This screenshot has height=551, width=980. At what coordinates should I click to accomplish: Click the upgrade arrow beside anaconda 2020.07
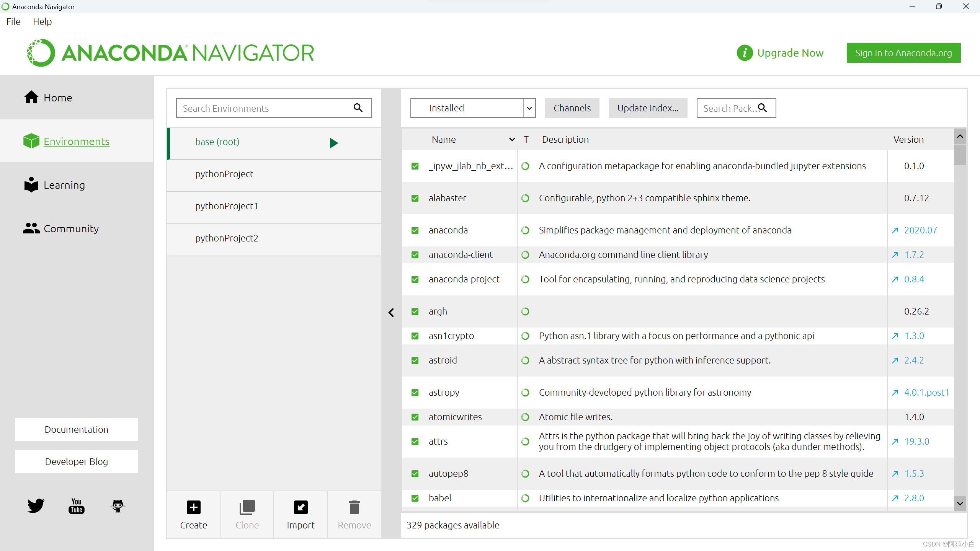click(x=895, y=230)
